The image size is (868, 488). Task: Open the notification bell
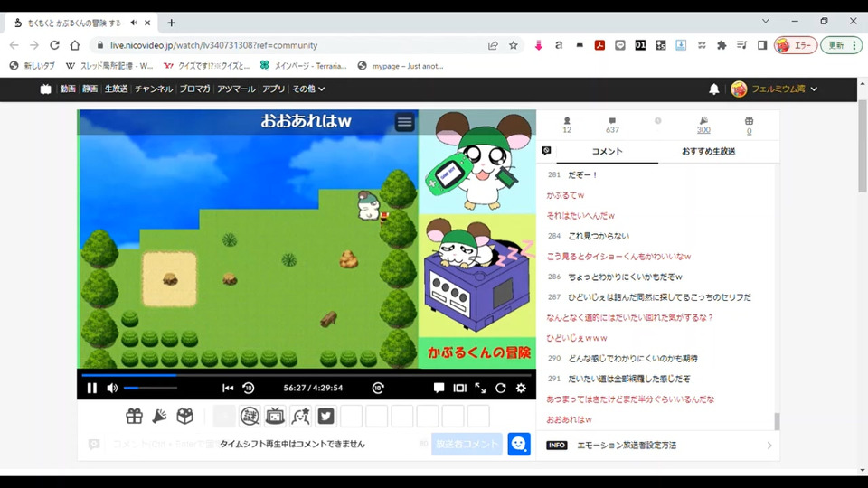714,89
